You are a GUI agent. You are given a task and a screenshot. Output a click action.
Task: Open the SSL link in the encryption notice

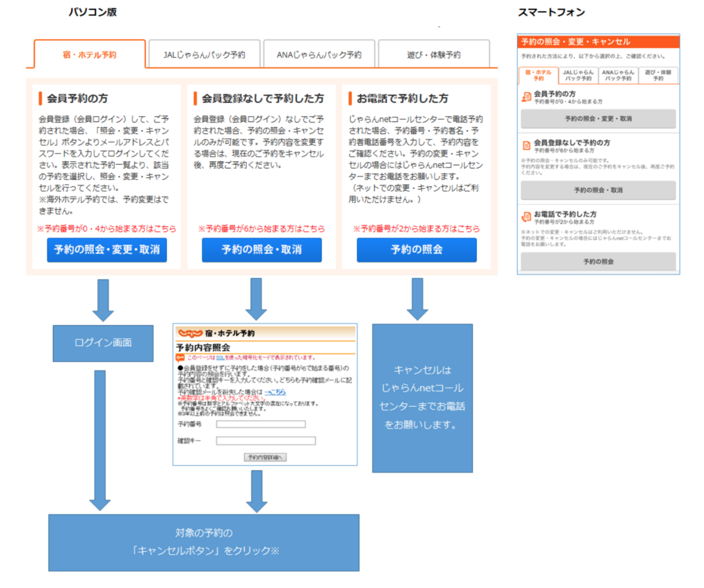click(220, 358)
